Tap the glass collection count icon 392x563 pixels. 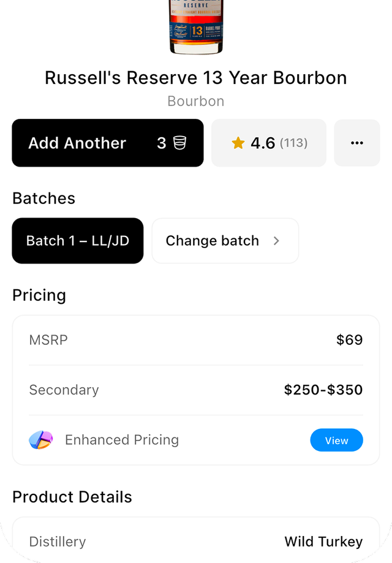(x=179, y=143)
